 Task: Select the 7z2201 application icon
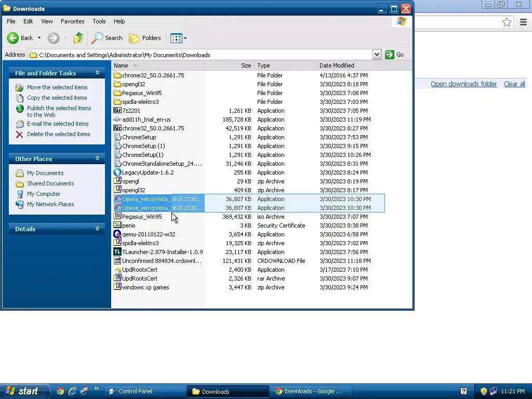[117, 111]
